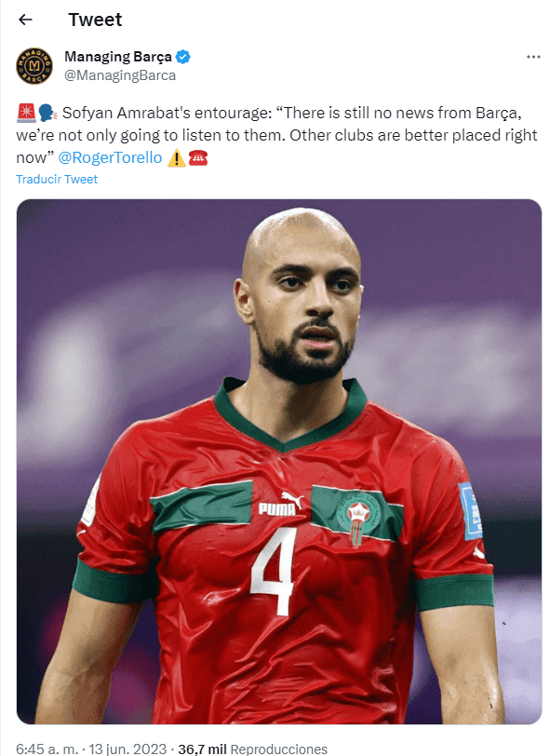Open the Managing Barça profile avatar
The height and width of the screenshot is (756, 550).
coord(34,66)
